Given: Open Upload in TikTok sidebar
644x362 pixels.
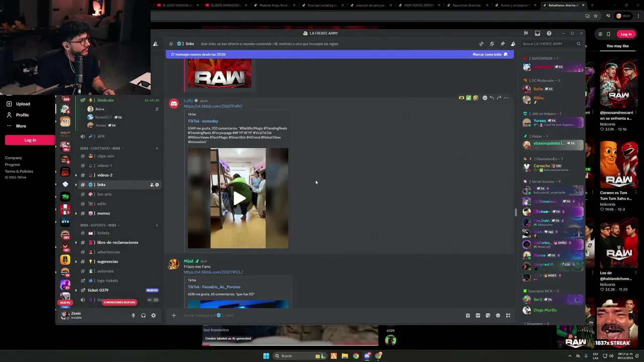Looking at the screenshot, I should pyautogui.click(x=18, y=104).
